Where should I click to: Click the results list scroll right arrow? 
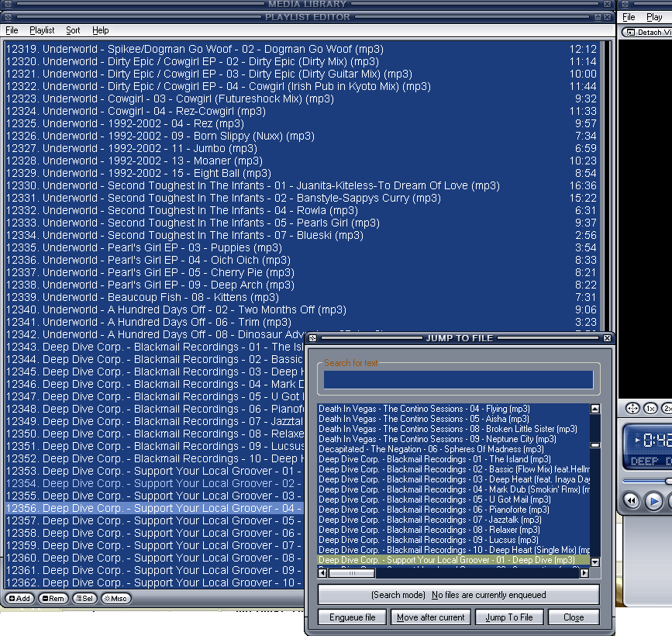584,573
